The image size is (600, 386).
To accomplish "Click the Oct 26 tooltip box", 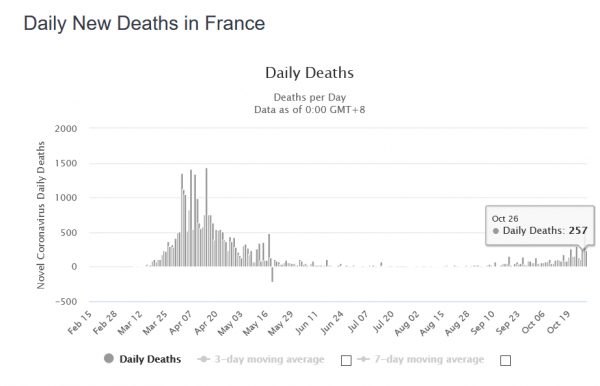I will tap(540, 225).
